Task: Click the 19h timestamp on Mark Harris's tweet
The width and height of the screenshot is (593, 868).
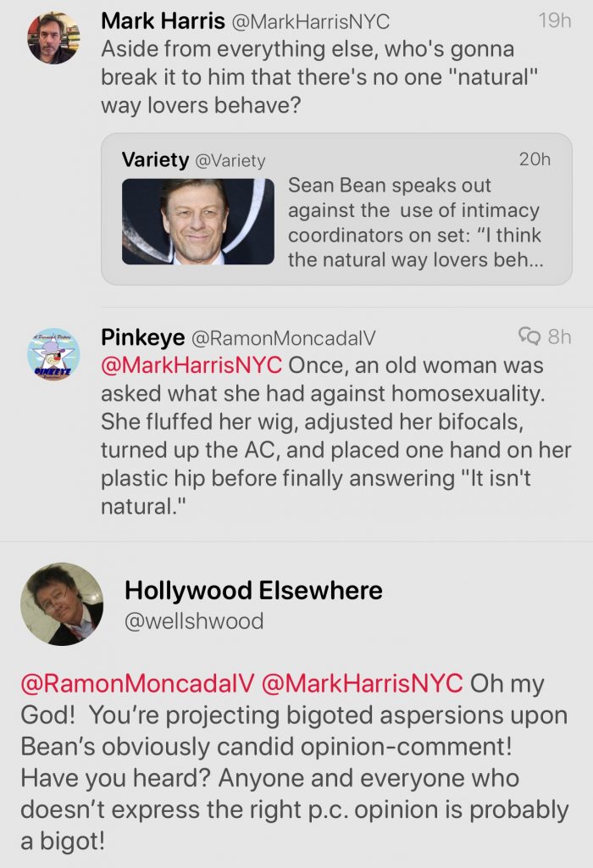Action: coord(555,21)
